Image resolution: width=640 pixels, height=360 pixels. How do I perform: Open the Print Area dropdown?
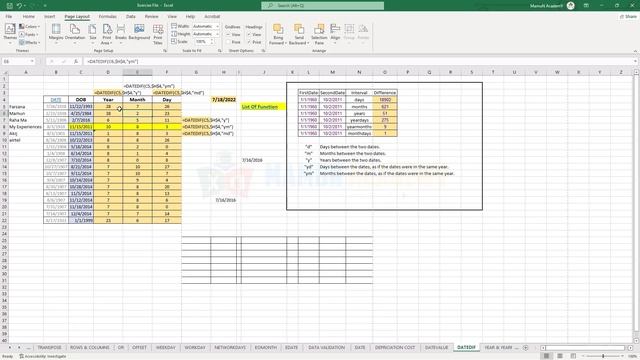[x=107, y=34]
